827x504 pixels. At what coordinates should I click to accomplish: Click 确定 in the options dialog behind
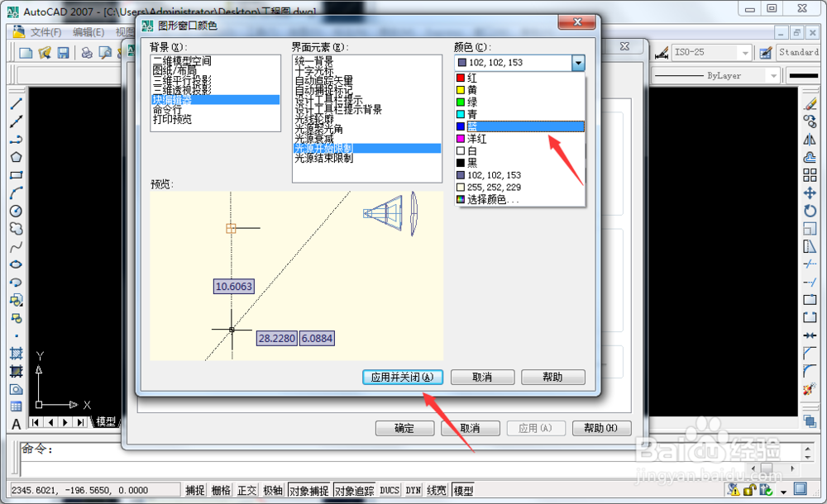pyautogui.click(x=404, y=428)
